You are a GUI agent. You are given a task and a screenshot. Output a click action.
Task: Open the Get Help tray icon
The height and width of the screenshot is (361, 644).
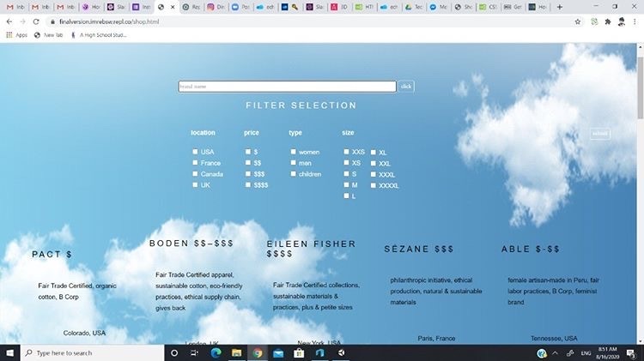pos(542,352)
